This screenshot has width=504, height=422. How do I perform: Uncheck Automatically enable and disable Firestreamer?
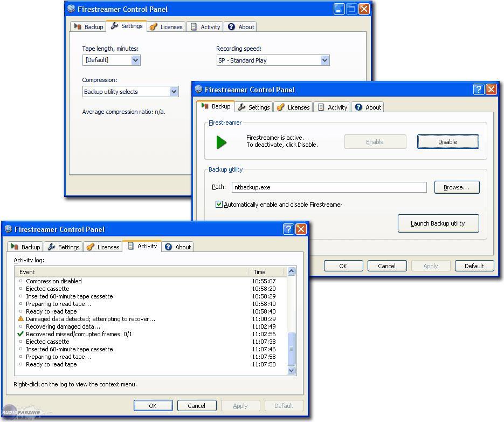219,205
